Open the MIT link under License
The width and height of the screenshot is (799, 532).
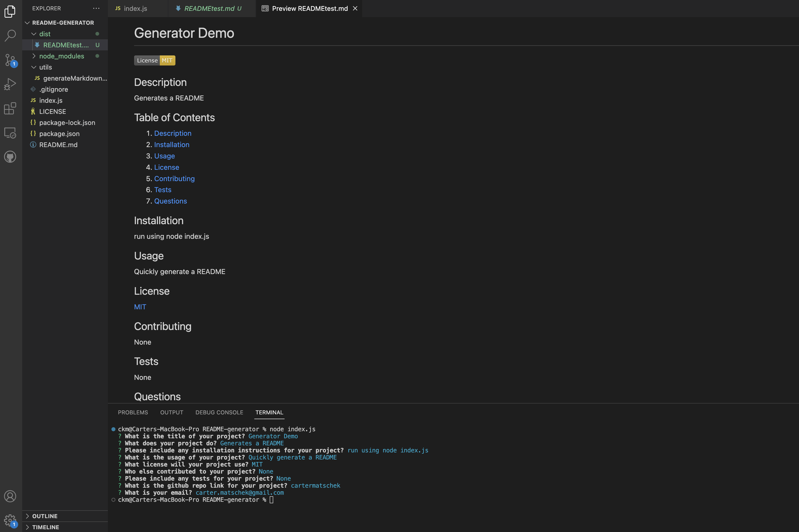coord(140,307)
